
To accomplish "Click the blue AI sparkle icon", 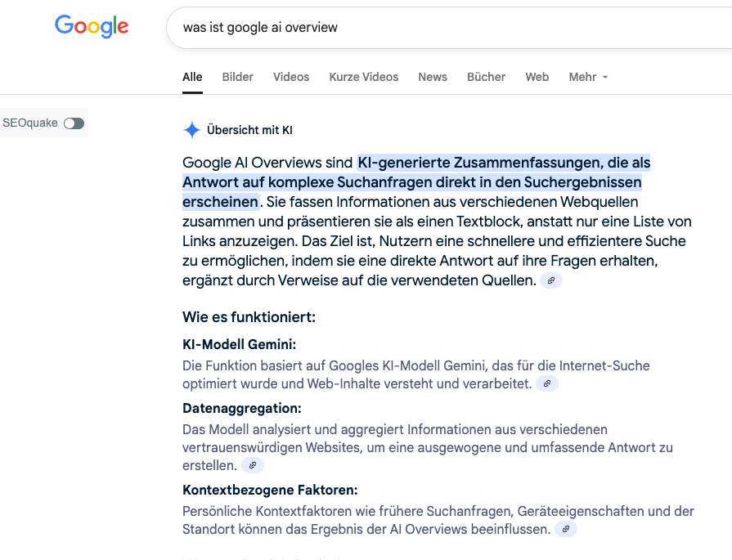I will click(x=192, y=130).
